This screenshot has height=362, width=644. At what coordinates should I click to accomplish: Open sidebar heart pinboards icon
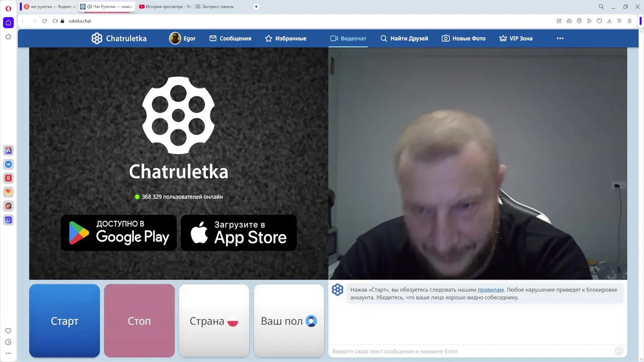pos(8,331)
